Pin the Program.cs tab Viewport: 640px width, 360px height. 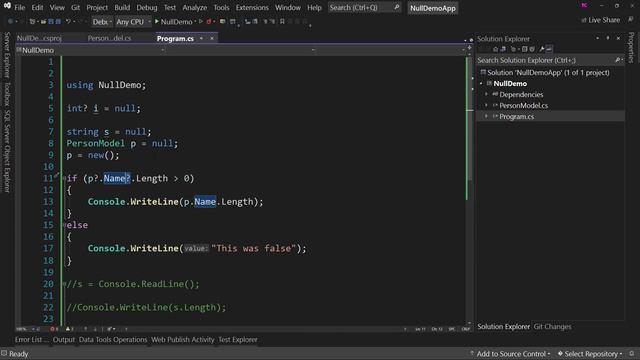pyautogui.click(x=201, y=38)
